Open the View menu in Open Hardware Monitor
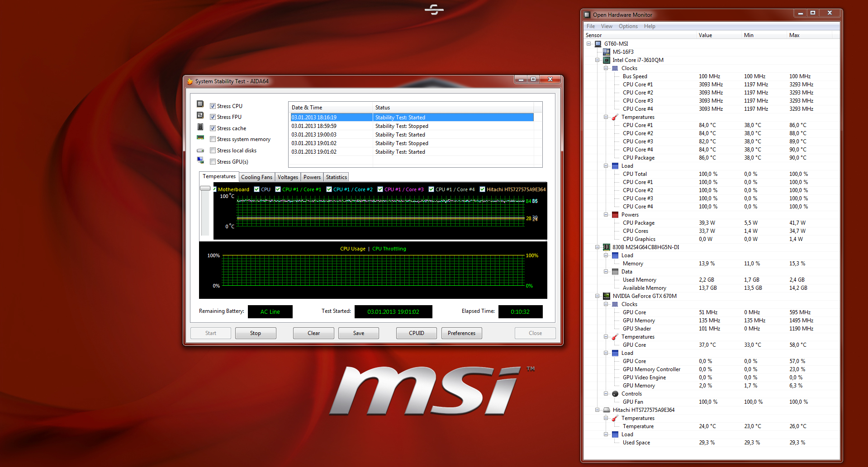The width and height of the screenshot is (868, 467). tap(607, 26)
